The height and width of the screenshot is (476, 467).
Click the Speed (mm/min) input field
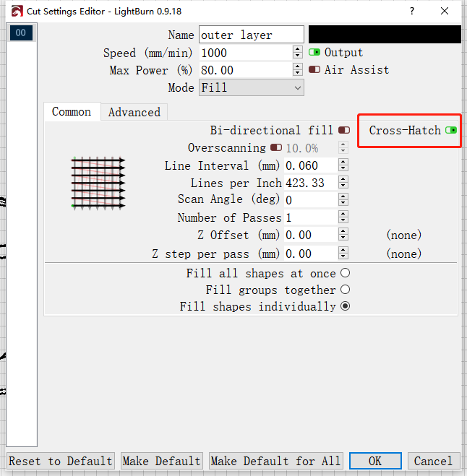(246, 53)
